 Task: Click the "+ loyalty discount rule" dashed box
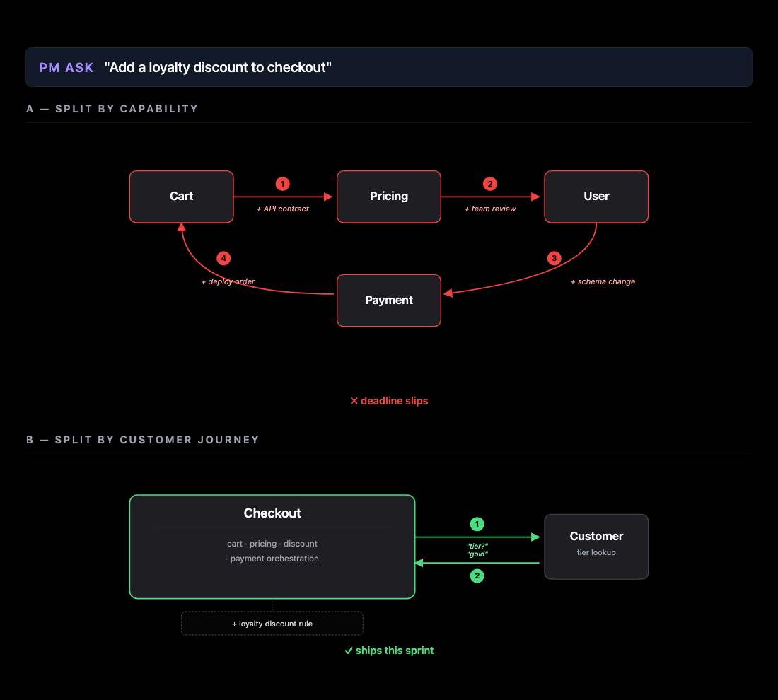(272, 624)
